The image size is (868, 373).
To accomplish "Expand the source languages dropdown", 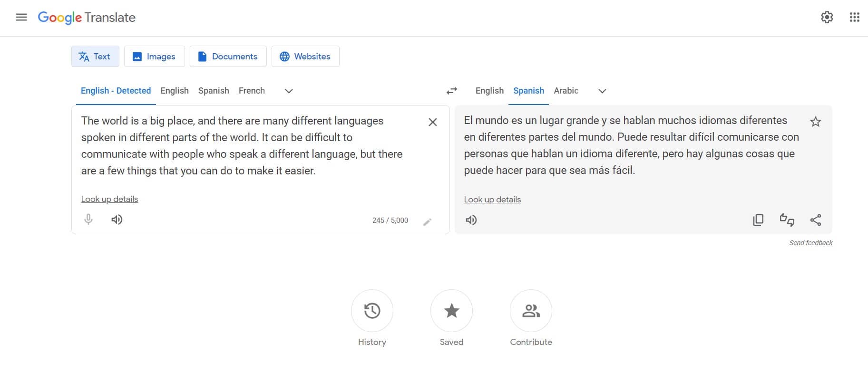I will [x=289, y=91].
